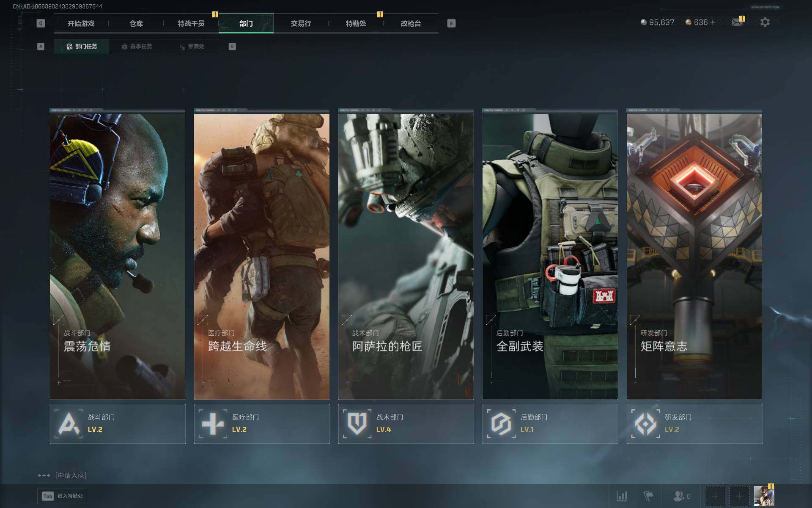Viewport: 812px width, 508px height.
Task: Open the mail inbox envelope icon
Action: (737, 22)
